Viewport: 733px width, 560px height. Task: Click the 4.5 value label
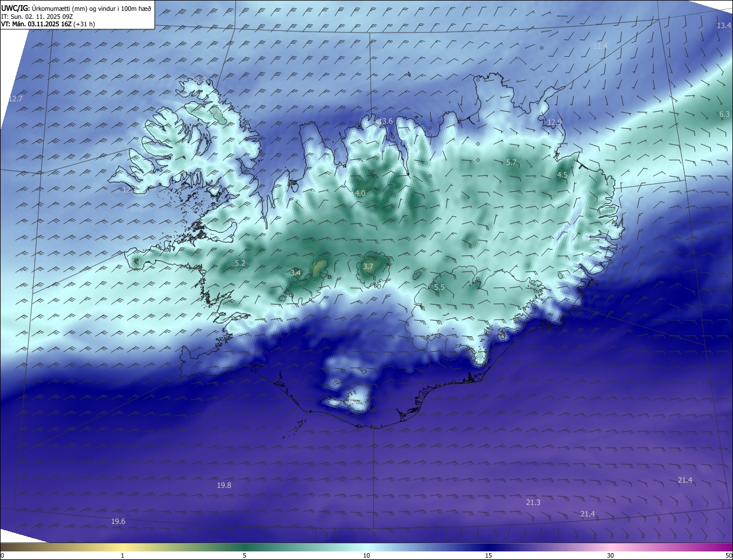[x=562, y=175]
